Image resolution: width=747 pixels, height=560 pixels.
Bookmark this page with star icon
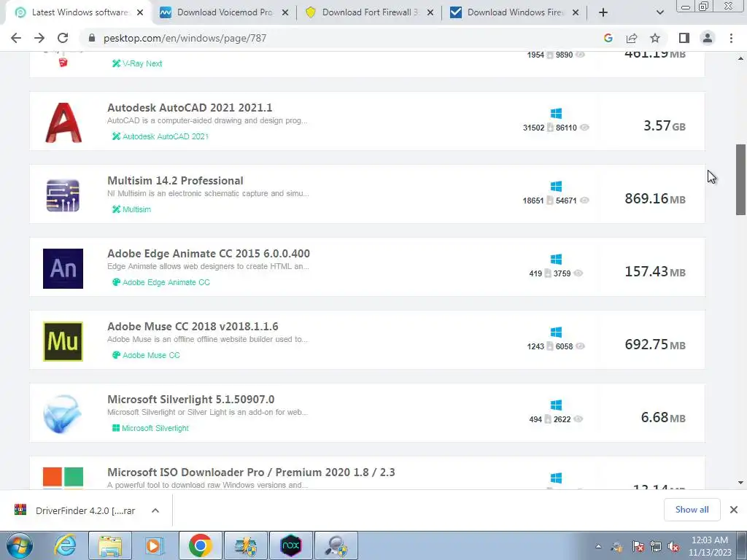pos(655,38)
